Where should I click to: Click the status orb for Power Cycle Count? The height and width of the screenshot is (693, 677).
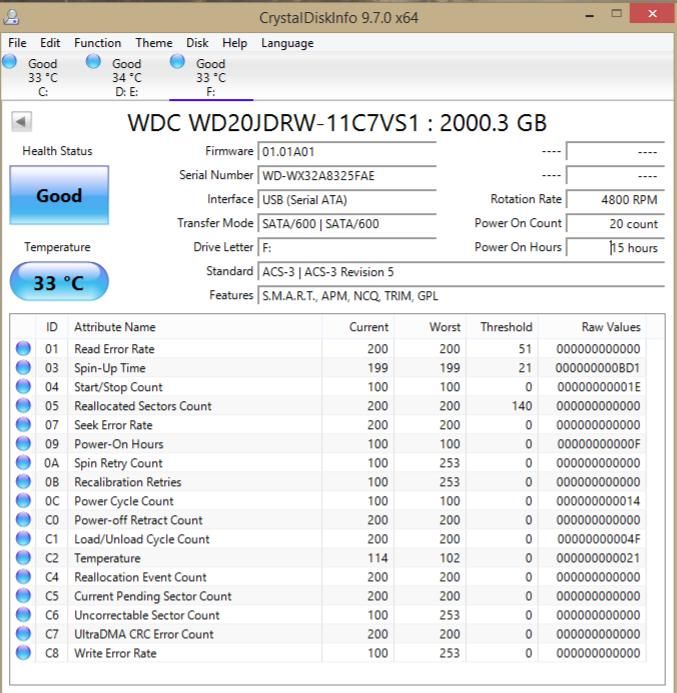[23, 500]
